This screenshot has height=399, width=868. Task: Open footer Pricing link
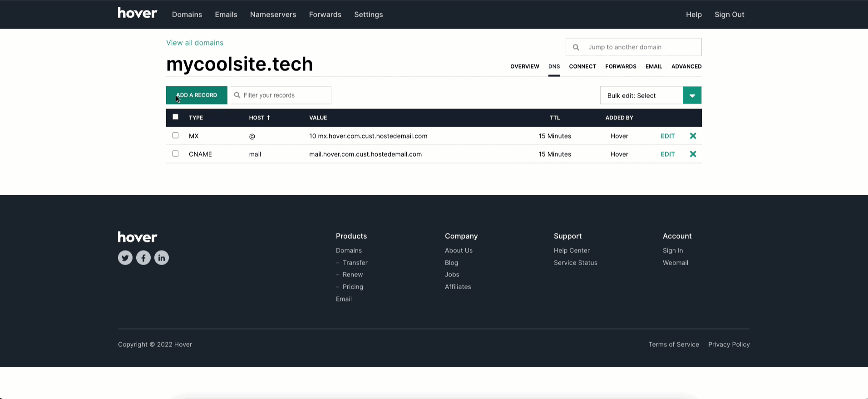point(353,286)
